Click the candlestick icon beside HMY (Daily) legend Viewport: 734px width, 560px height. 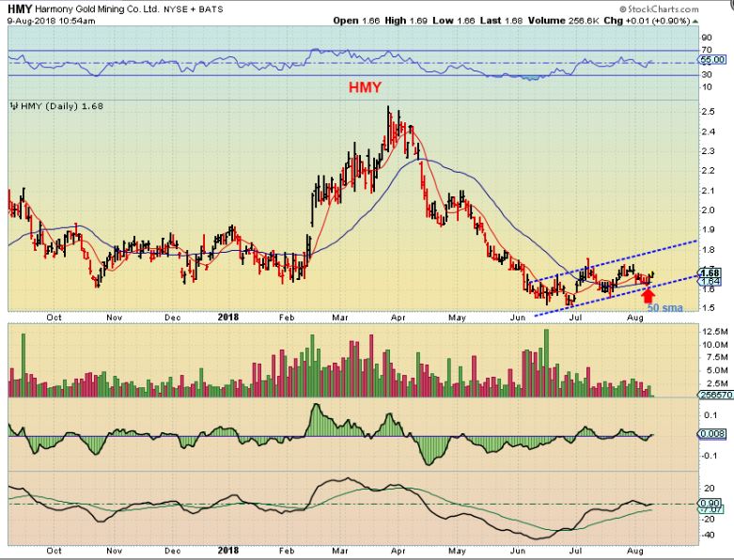[13, 107]
